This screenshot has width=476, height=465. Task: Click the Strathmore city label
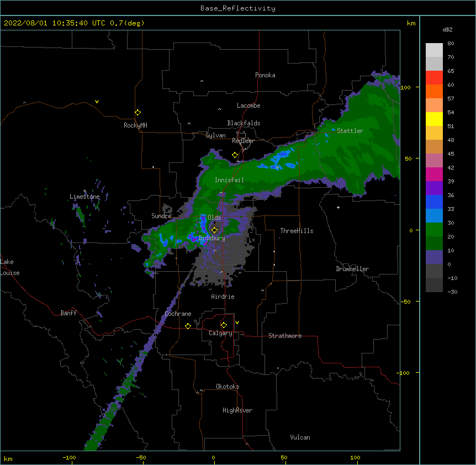285,336
